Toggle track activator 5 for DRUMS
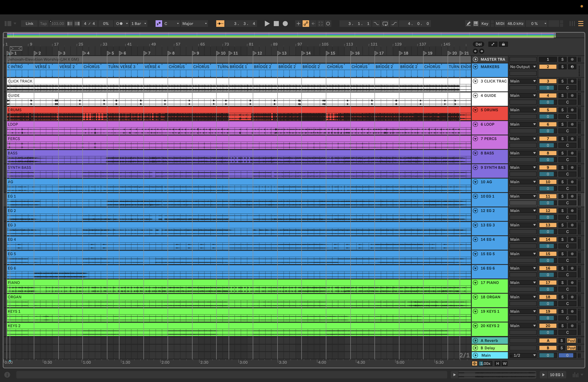Image resolution: width=588 pixels, height=382 pixels. pos(548,110)
